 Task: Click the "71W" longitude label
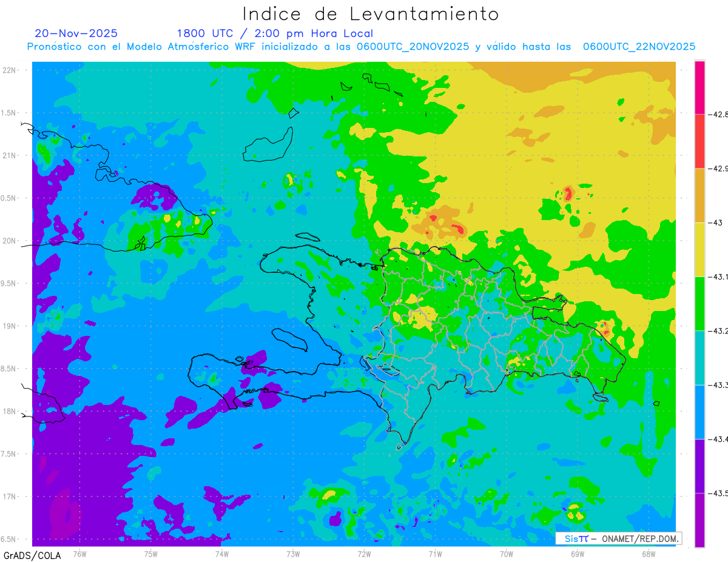[x=435, y=554]
